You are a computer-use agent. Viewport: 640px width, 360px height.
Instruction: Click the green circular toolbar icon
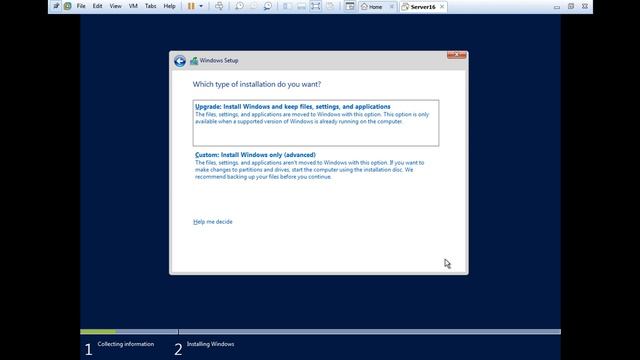[x=68, y=6]
